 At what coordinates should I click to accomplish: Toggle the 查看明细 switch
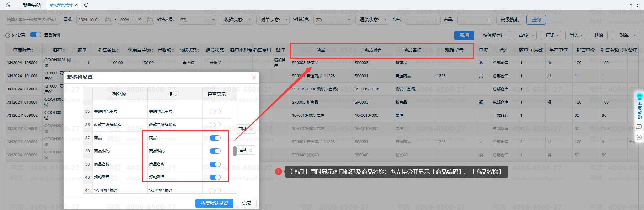[36, 35]
